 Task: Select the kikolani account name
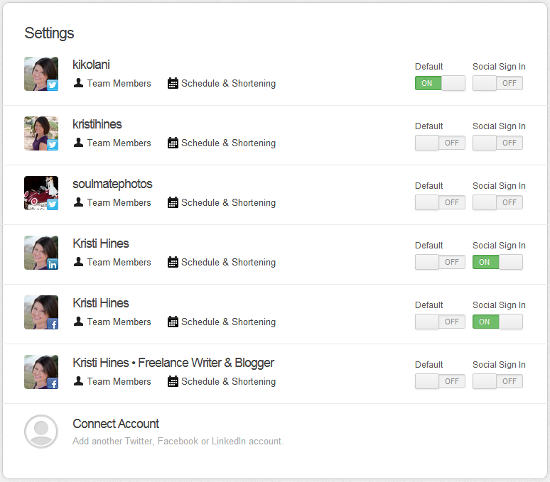point(91,65)
